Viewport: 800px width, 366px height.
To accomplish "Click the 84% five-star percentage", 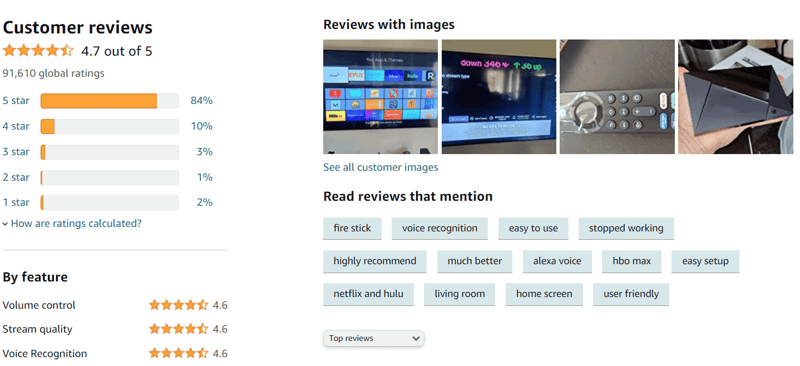I will [x=202, y=101].
